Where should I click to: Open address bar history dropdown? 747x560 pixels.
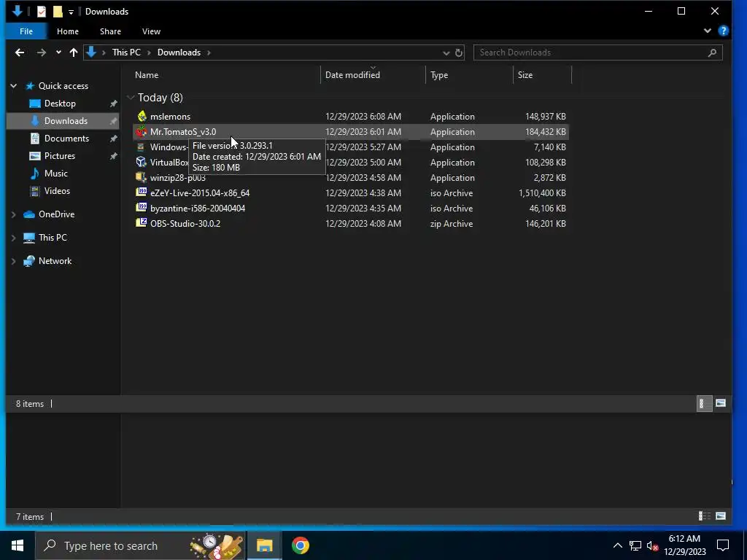(446, 52)
